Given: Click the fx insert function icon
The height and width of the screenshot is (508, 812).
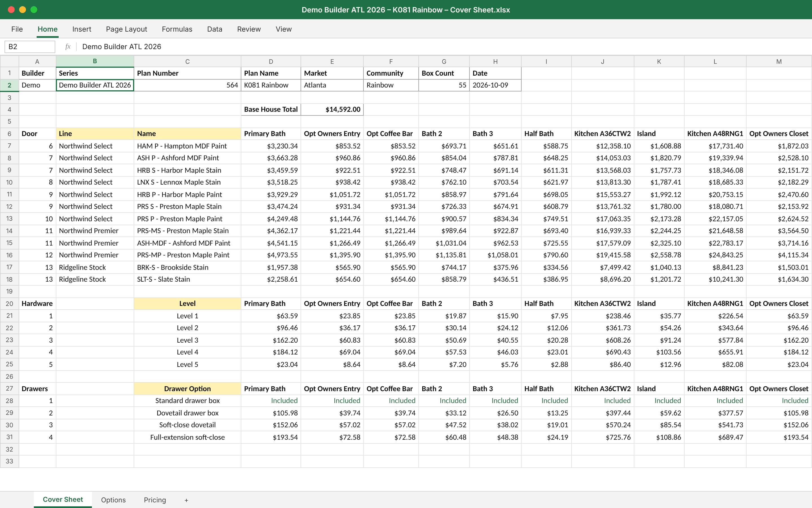Looking at the screenshot, I should pos(68,47).
